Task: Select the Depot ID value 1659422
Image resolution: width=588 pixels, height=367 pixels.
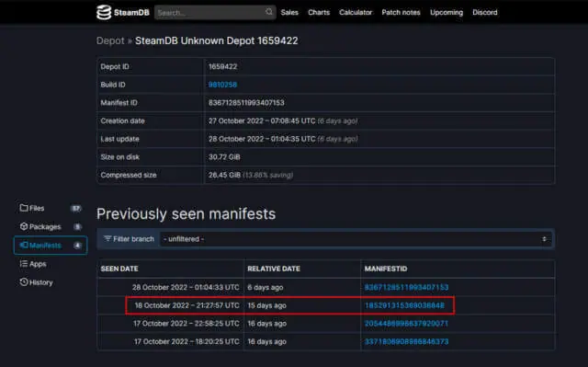Action: click(222, 67)
